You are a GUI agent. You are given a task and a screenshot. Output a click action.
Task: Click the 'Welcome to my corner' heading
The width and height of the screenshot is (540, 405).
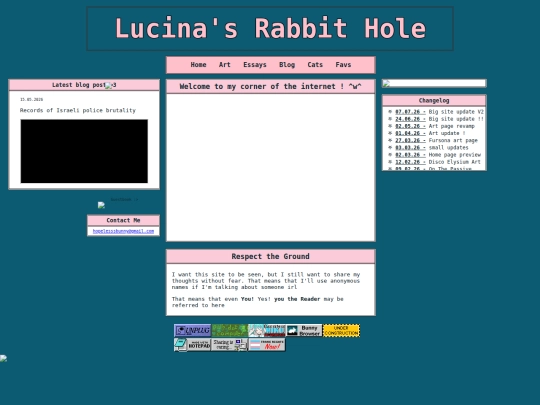(x=271, y=86)
